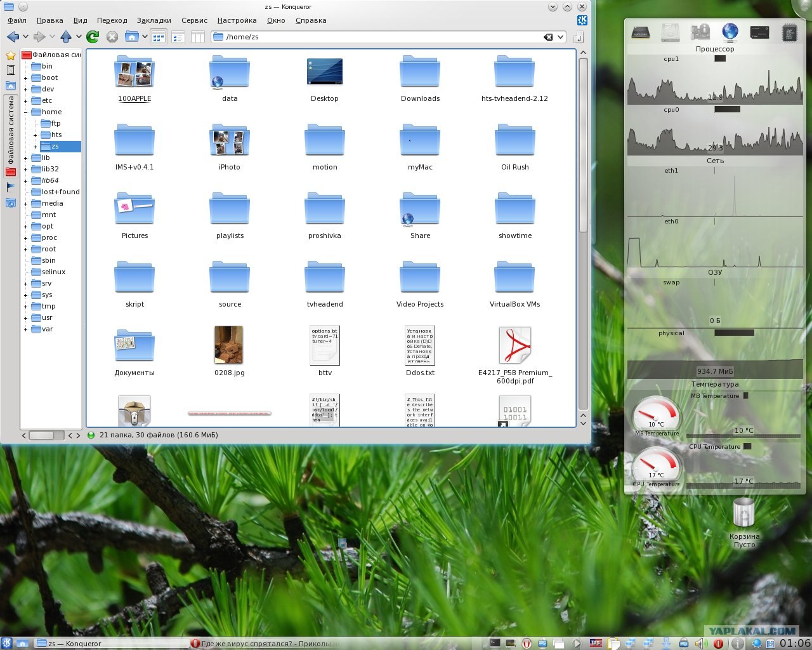The image size is (812, 650).
Task: Open the Trash (Корзина) desktop icon
Action: click(743, 524)
